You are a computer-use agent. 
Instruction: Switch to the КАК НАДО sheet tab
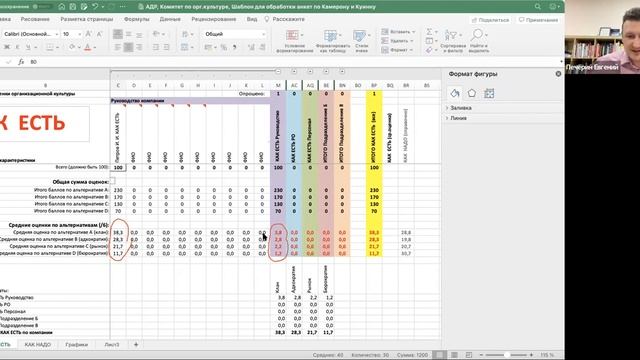pyautogui.click(x=38, y=344)
